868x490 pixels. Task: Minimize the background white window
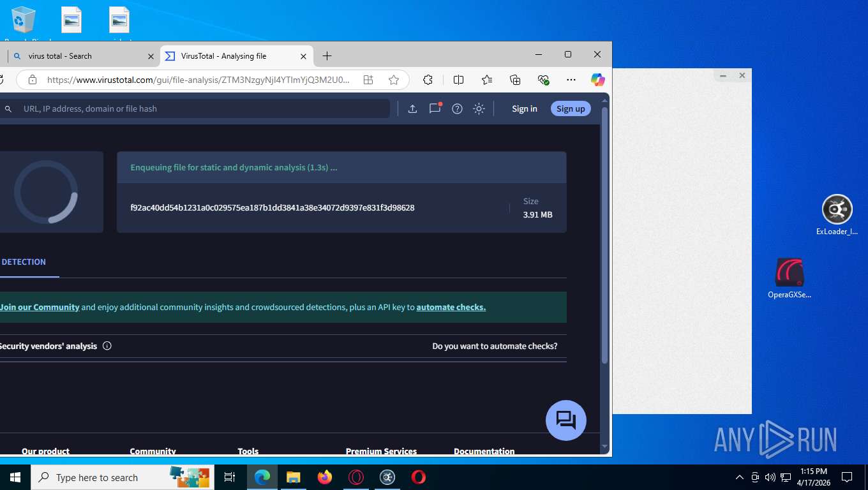(723, 75)
